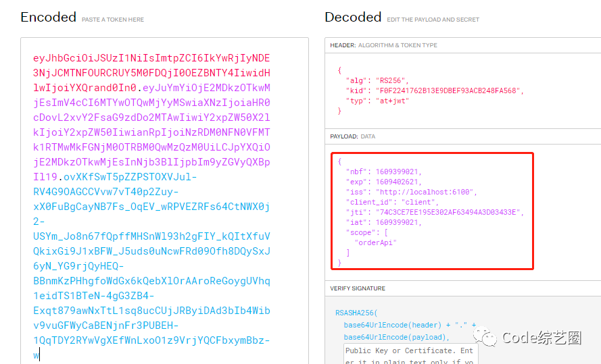Click the Encoded token text area
Image resolution: width=601 pixels, height=364 pixels.
164,201
